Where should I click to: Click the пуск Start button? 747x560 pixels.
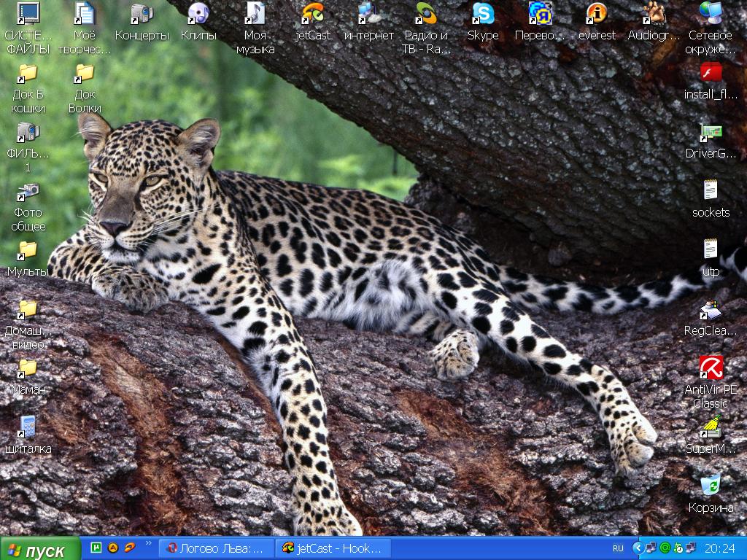(x=41, y=549)
